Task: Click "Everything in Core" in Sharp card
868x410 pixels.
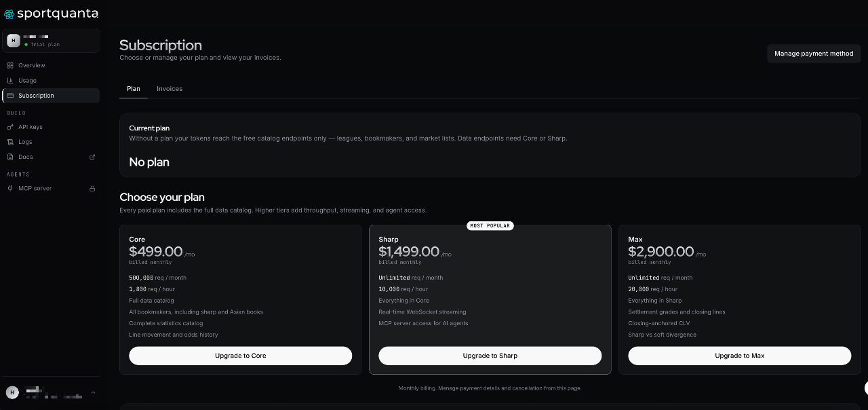Action: pyautogui.click(x=404, y=301)
